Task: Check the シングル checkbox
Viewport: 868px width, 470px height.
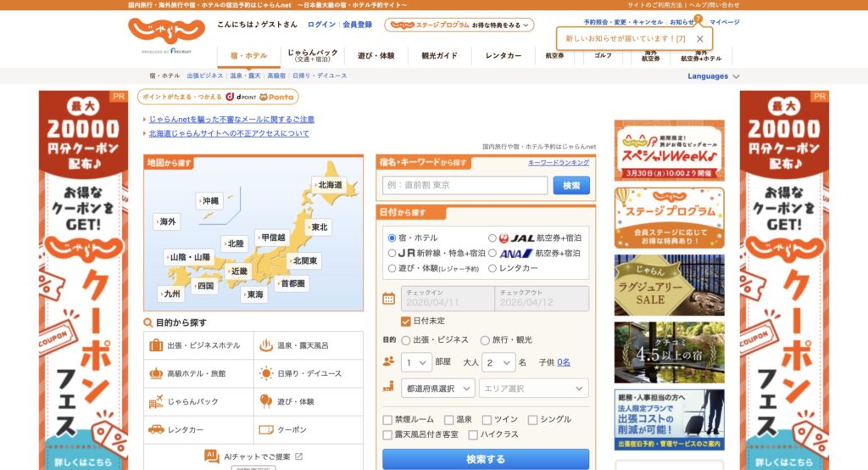Action: point(532,420)
